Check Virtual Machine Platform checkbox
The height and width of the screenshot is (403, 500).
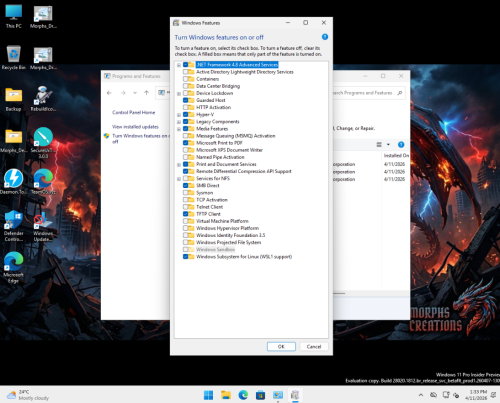coord(186,221)
